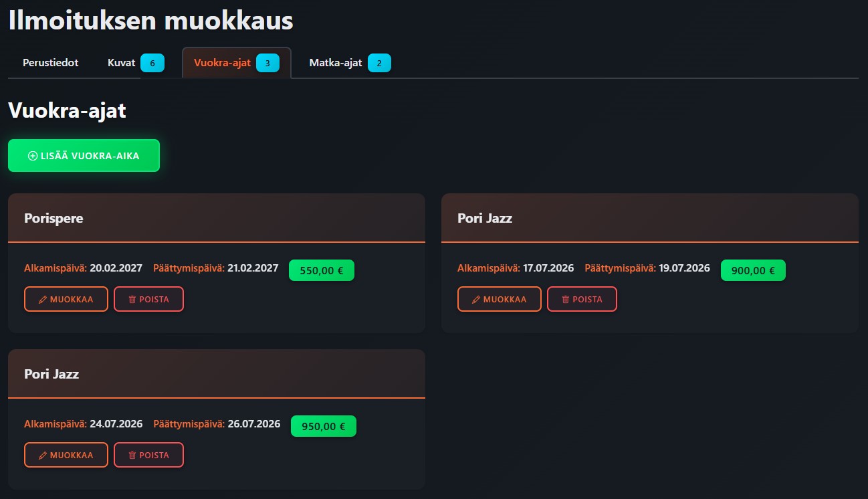
Task: Click trash icon for the 900,00 € Pori Jazz rental
Action: pos(565,300)
